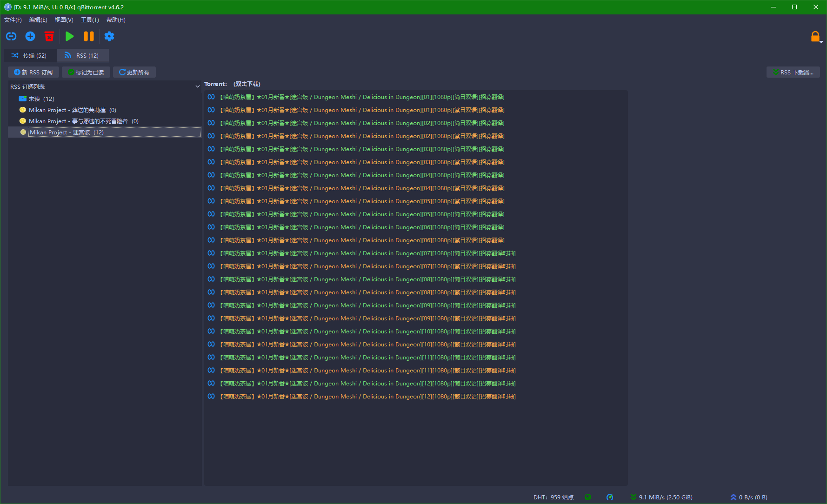Open the RSS 下载器 button

pos(793,72)
